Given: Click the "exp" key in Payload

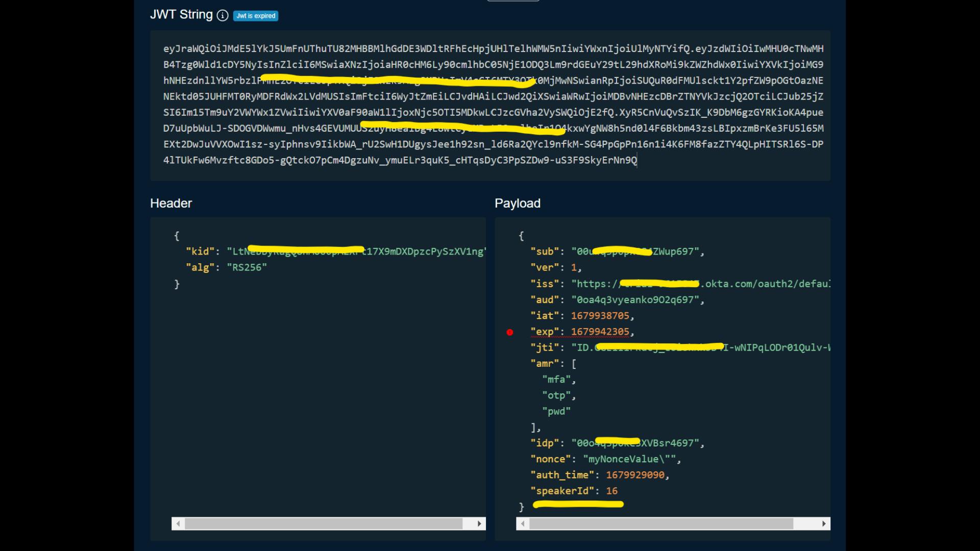Looking at the screenshot, I should [545, 332].
